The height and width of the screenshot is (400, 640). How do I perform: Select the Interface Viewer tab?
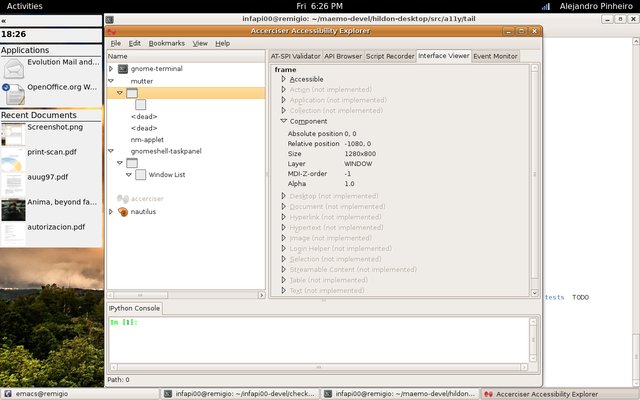pos(444,56)
